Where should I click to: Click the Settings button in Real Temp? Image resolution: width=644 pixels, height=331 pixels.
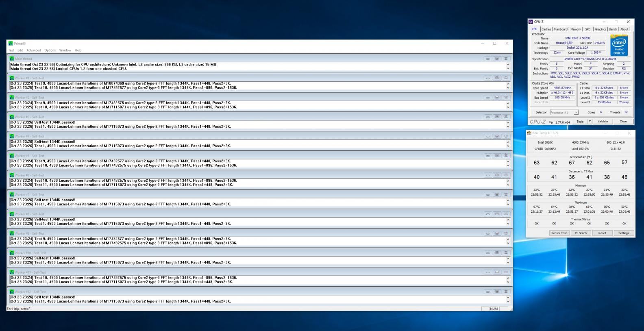click(624, 233)
